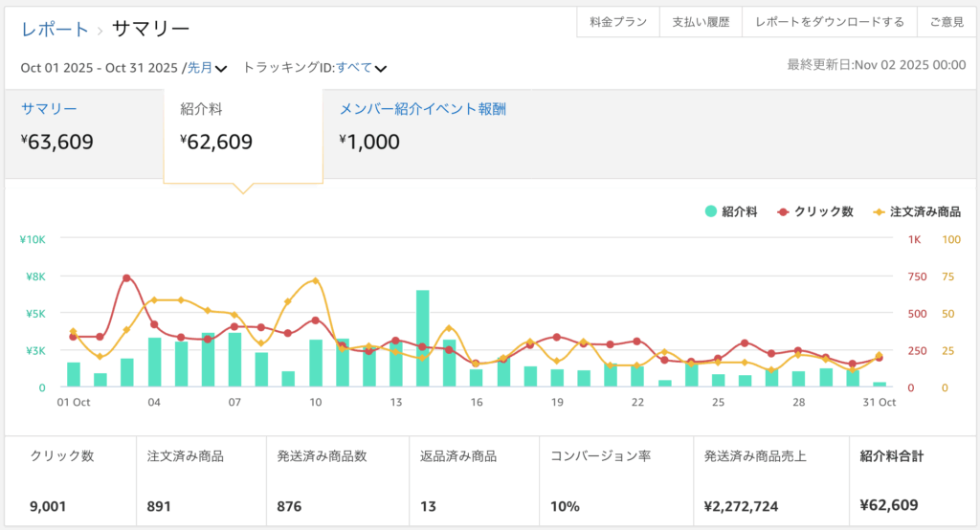Click the chevron next to 先月
The height and width of the screenshot is (530, 980).
tap(221, 69)
